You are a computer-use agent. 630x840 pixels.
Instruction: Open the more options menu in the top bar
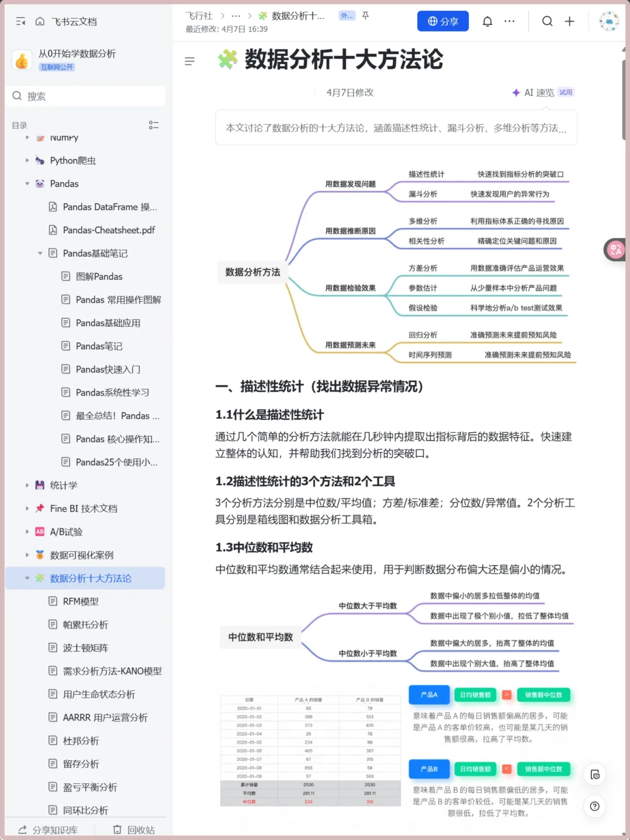pyautogui.click(x=509, y=21)
